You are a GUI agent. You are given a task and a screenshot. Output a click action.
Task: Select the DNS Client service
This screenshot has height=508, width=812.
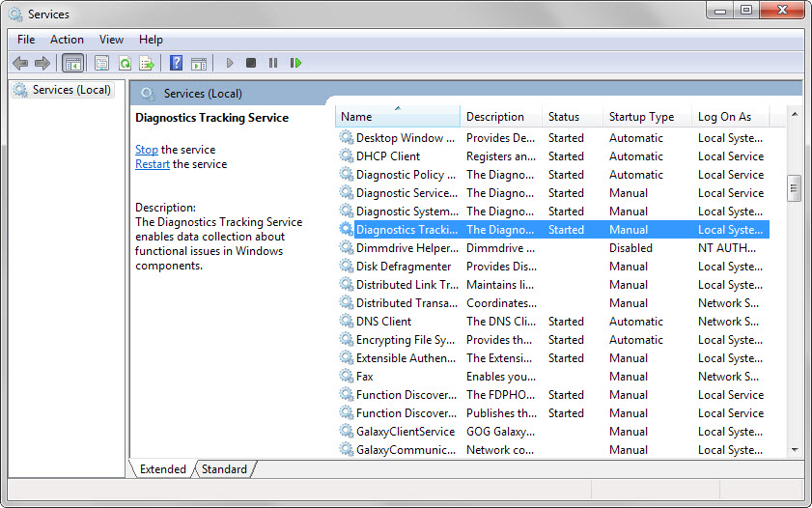tap(553, 321)
